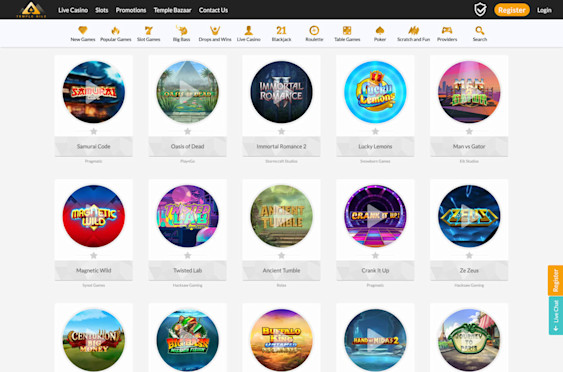Viewport: 563px width, 372px height.
Task: Toggle the favorite star for Lucky Lemons
Action: [375, 131]
